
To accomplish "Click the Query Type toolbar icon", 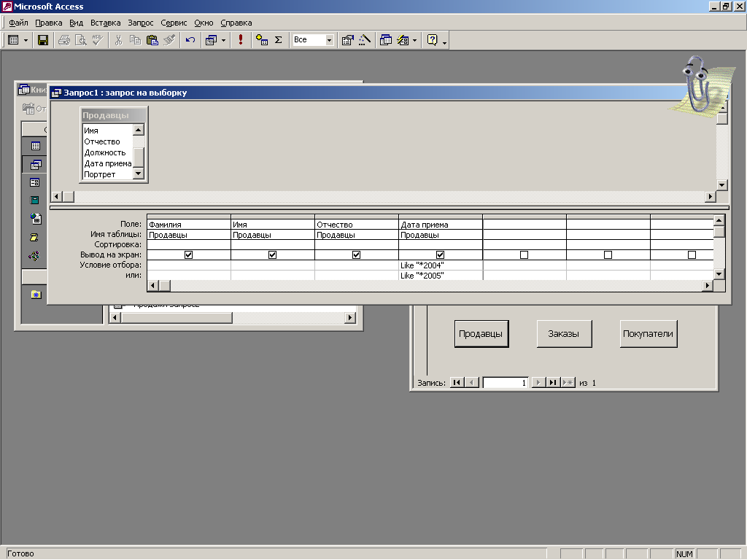I will [x=211, y=40].
